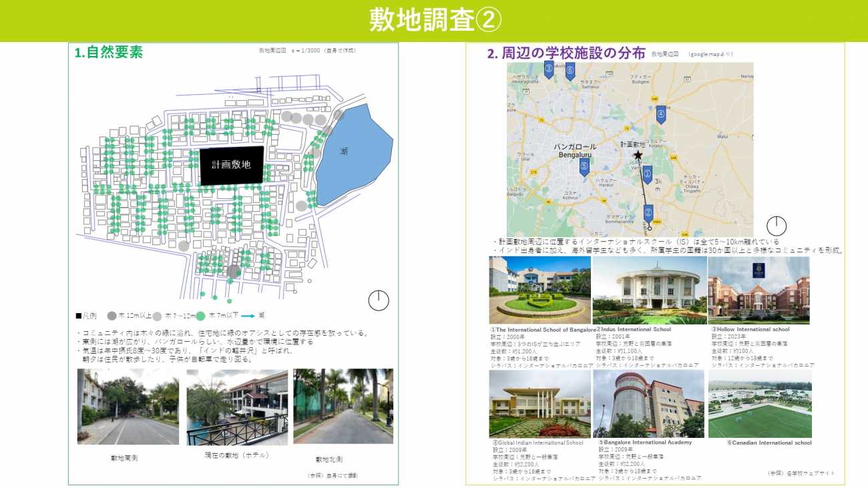Click map marker number 6

click(x=570, y=71)
